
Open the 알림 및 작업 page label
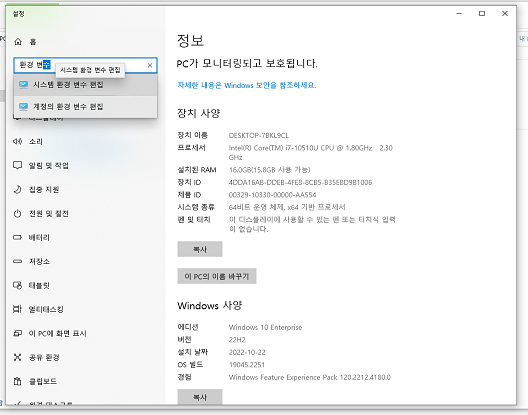[49, 165]
